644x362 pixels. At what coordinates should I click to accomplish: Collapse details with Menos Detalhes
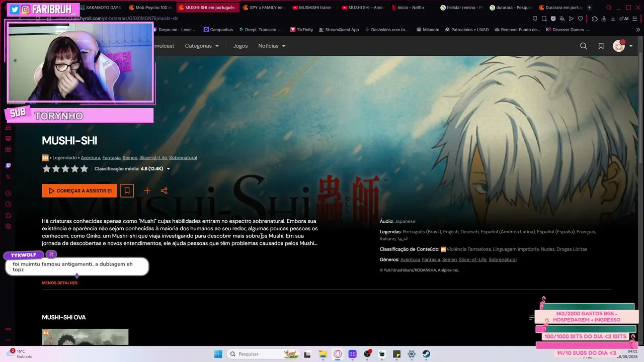pos(59,283)
